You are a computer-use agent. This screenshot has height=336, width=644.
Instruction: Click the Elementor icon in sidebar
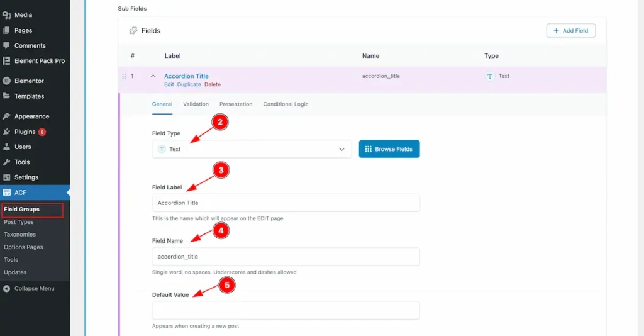tap(6, 81)
